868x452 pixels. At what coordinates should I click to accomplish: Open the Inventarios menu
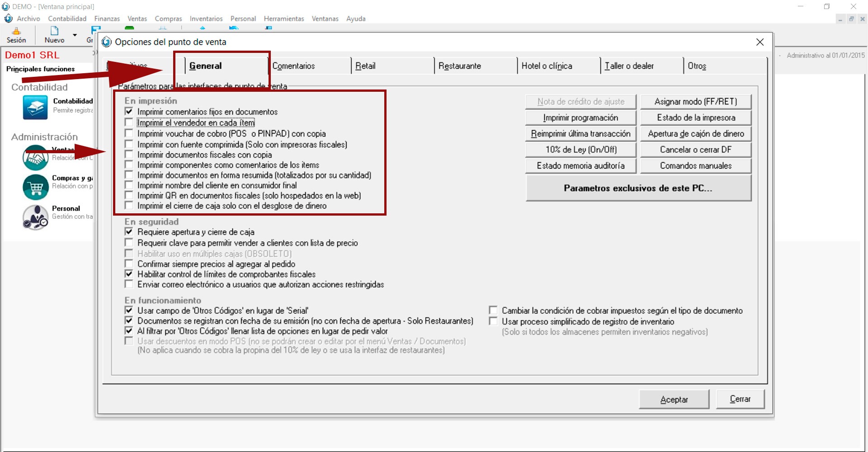pos(206,19)
